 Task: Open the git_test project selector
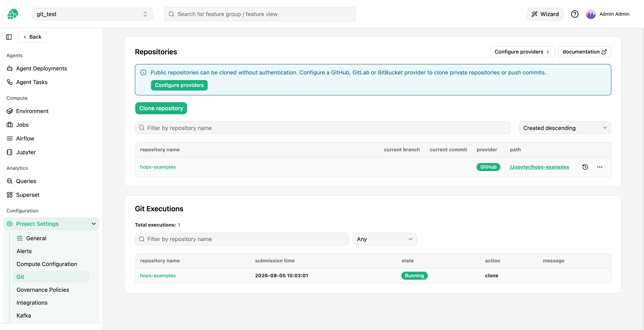93,14
